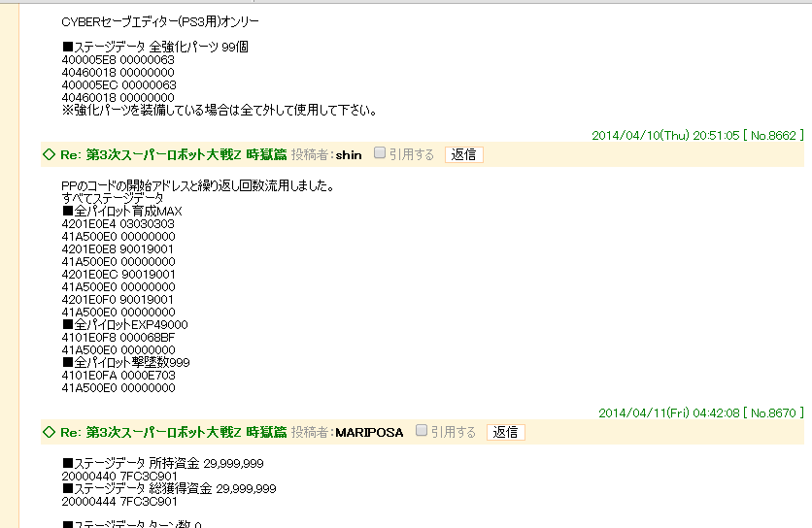Screen dimensions: 812x528
Task: Click the diamond icon before shin's post title
Action: click(50, 154)
